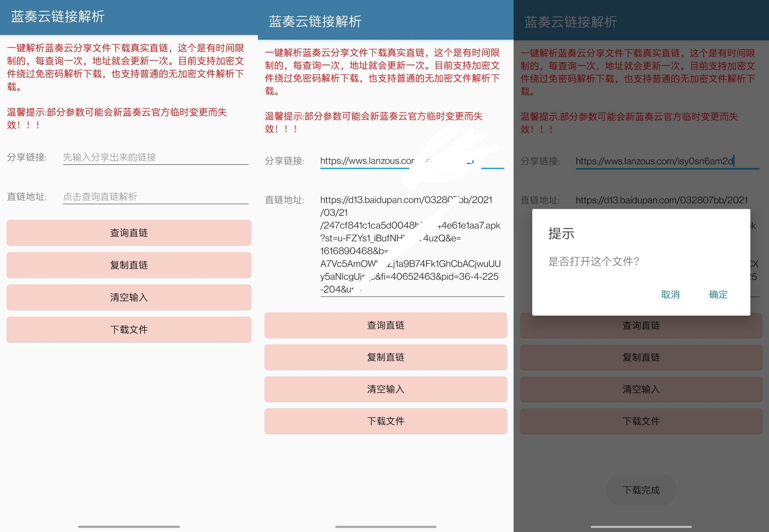
Task: Click 查询直链 button in left panel
Action: click(x=129, y=232)
